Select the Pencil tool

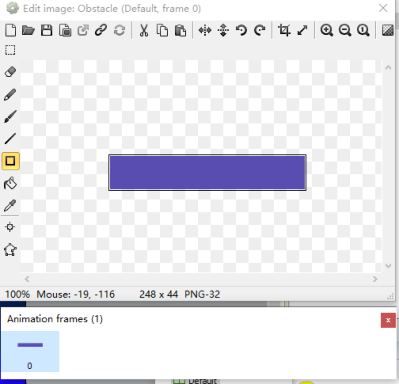(x=10, y=95)
